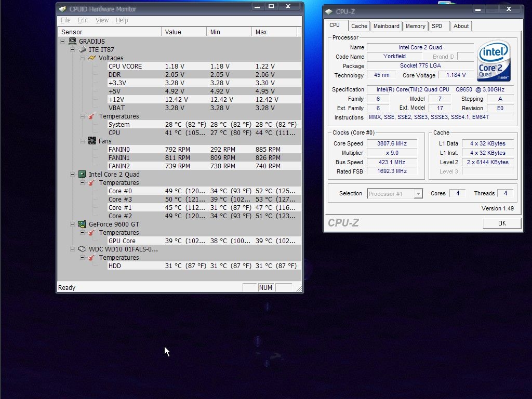The width and height of the screenshot is (532, 399).
Task: Click the Instructions field listing MMX, SSE
Action: (x=440, y=117)
